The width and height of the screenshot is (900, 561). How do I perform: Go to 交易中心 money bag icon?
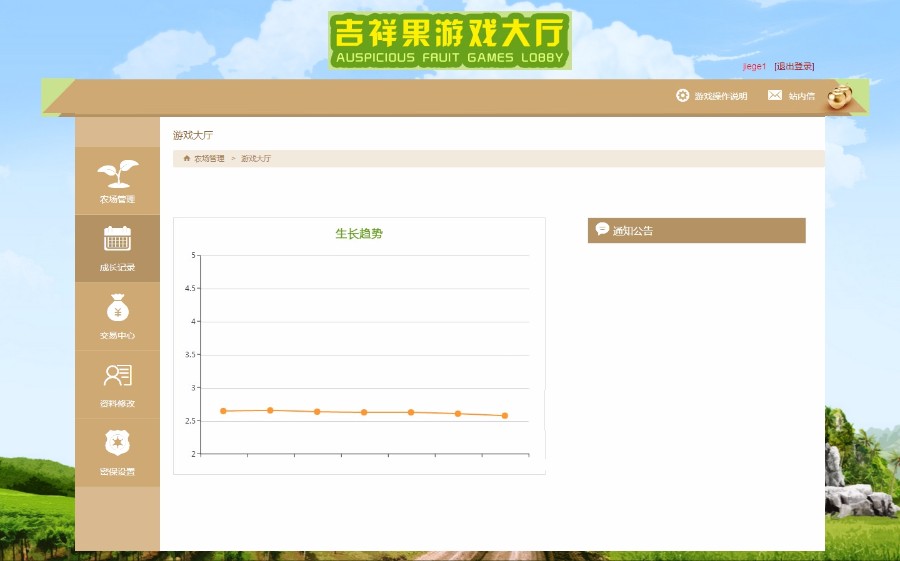click(x=118, y=307)
